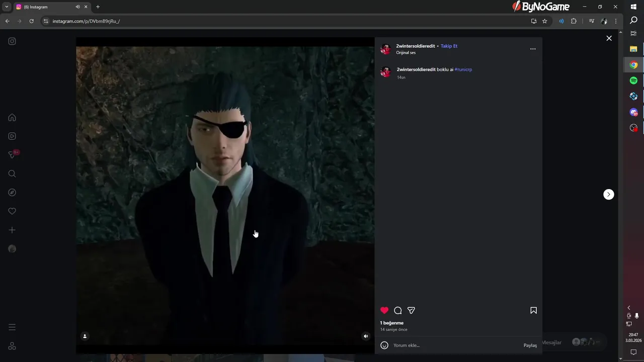
Task: Open your profile avatar in the sidebar
Action: [x=12, y=249]
